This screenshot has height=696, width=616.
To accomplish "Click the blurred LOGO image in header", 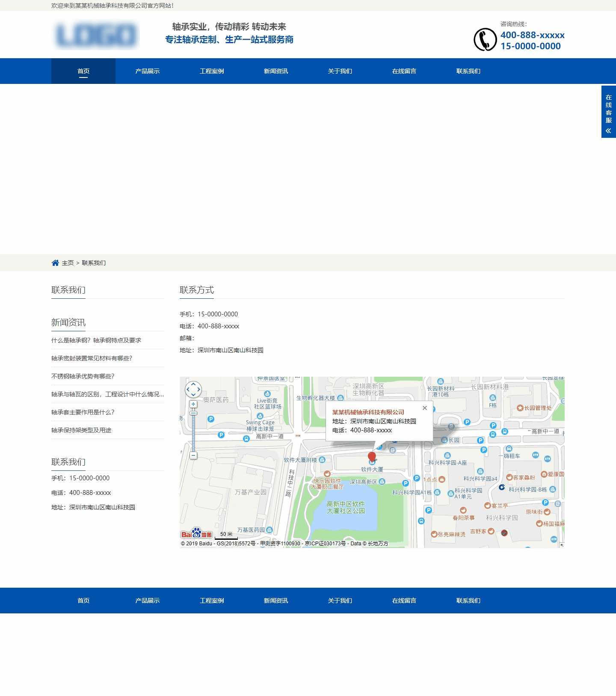I will pyautogui.click(x=96, y=35).
